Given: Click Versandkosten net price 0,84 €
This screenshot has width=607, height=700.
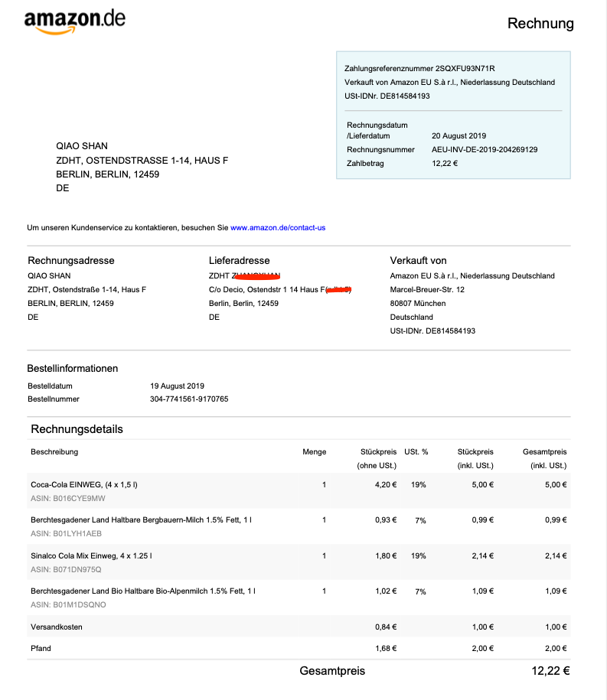Looking at the screenshot, I should [386, 627].
